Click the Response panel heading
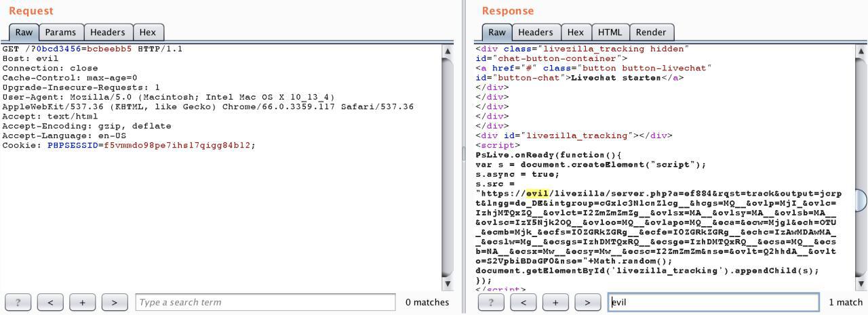868x315 pixels. coord(508,11)
